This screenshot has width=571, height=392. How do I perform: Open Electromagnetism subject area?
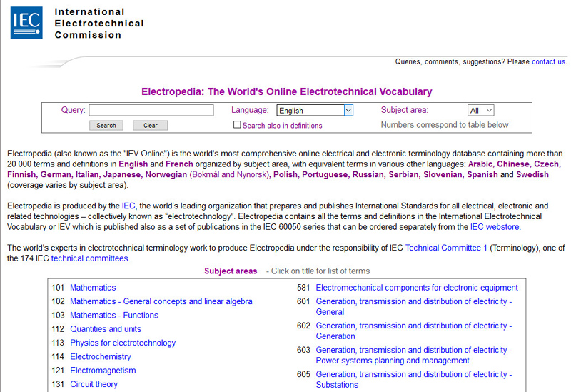103,371
